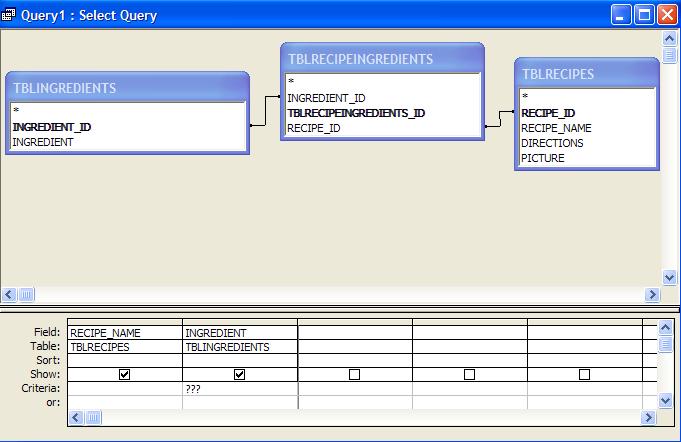Image resolution: width=681 pixels, height=442 pixels.
Task: Minimize the Query1 window
Action: pyautogui.click(x=621, y=16)
